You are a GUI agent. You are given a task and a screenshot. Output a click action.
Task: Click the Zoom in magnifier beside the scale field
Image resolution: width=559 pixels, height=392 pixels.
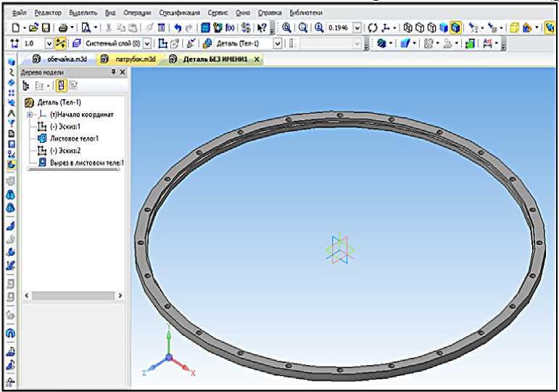319,28
